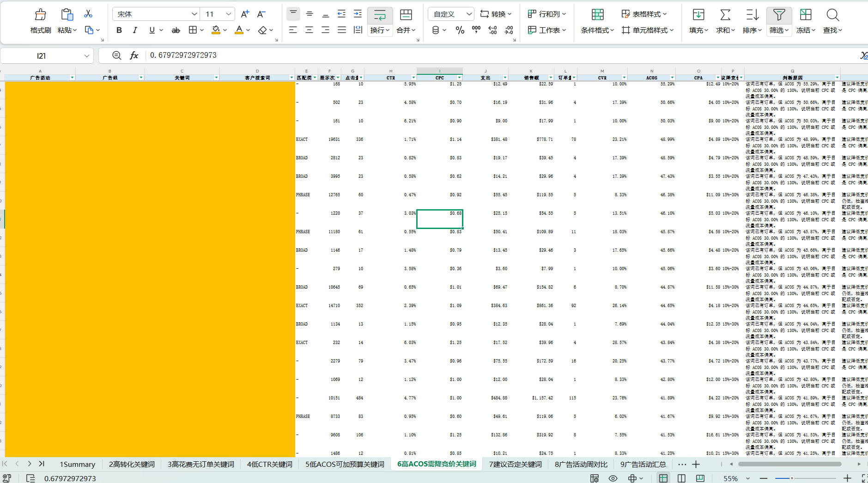Viewport: 868px width, 483px height.
Task: Open the Cell Style (单元格样式) dropdown
Action: click(x=648, y=30)
